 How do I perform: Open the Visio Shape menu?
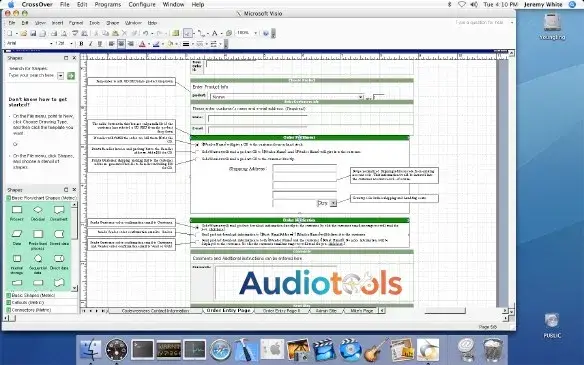(112, 23)
